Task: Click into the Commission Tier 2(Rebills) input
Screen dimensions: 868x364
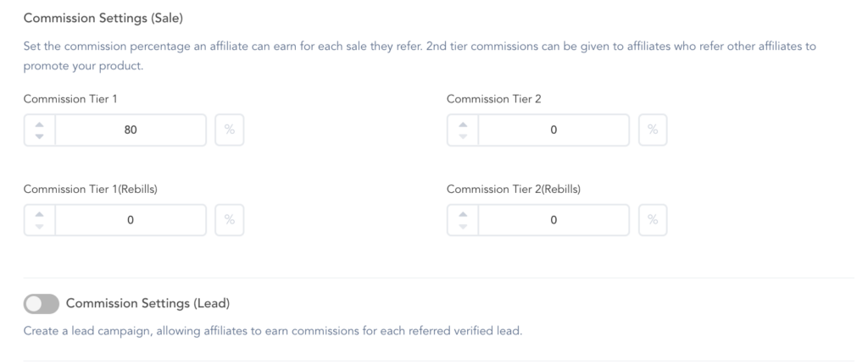Action: point(554,220)
